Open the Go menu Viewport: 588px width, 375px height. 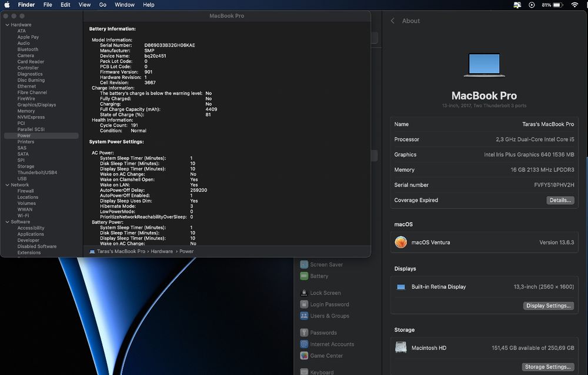(x=103, y=5)
